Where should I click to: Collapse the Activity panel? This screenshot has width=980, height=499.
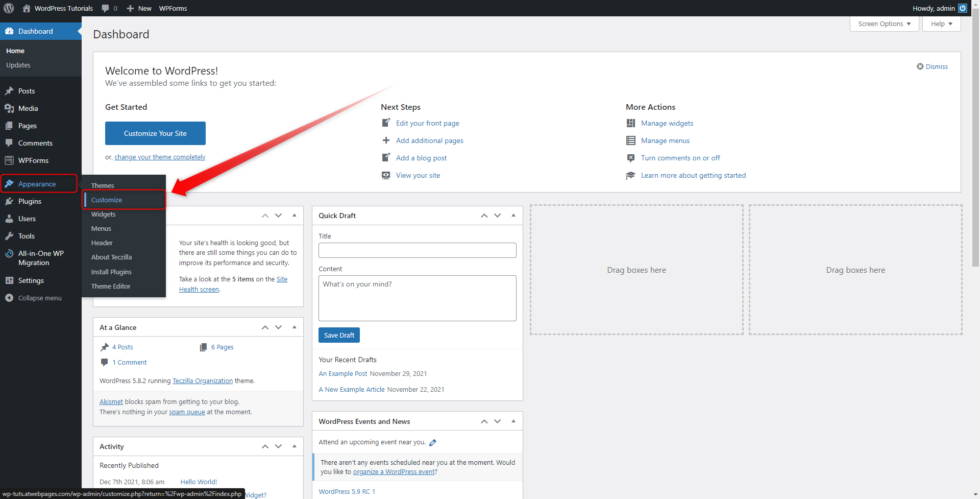click(295, 446)
